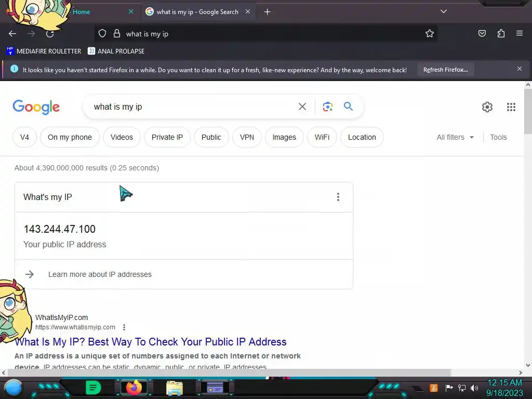
Task: Click the vertical scrollbar thumb
Action: tap(528, 111)
